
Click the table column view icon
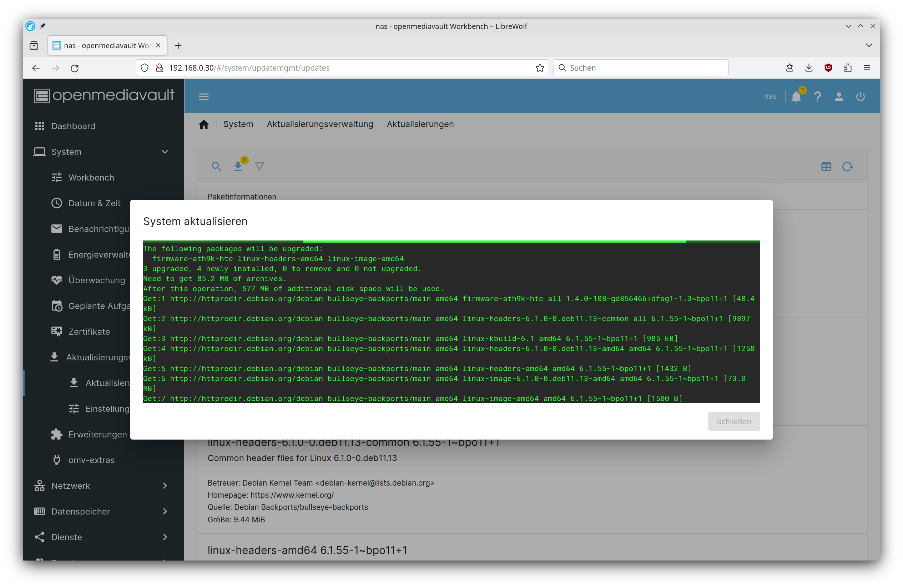826,167
